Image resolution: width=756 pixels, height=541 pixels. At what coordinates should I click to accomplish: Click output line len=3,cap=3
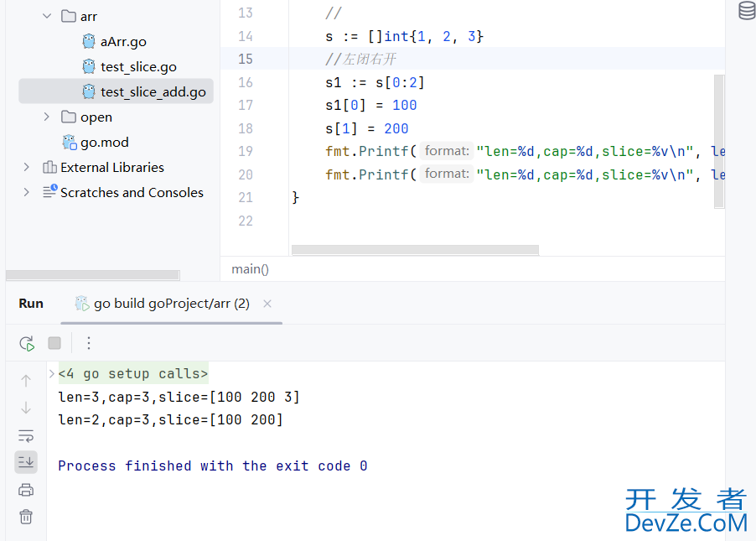tap(179, 398)
